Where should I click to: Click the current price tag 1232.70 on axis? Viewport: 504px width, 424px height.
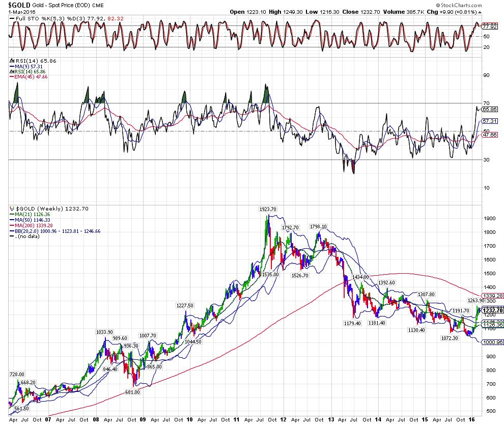tap(492, 310)
